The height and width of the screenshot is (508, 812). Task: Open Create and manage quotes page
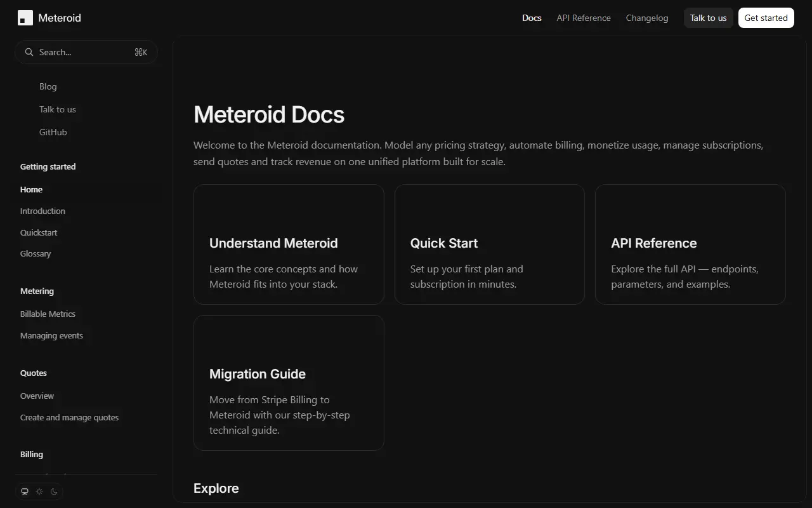(x=69, y=417)
